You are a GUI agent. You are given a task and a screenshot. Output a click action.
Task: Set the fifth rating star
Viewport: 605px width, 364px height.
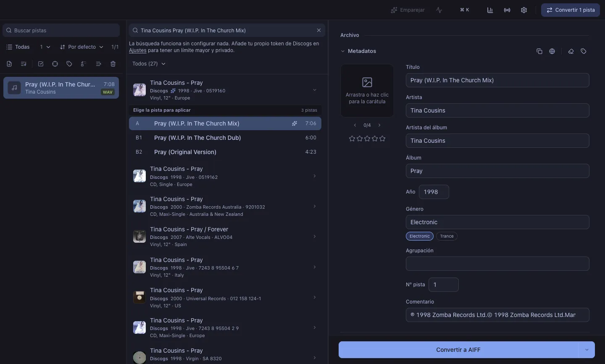pyautogui.click(x=382, y=139)
